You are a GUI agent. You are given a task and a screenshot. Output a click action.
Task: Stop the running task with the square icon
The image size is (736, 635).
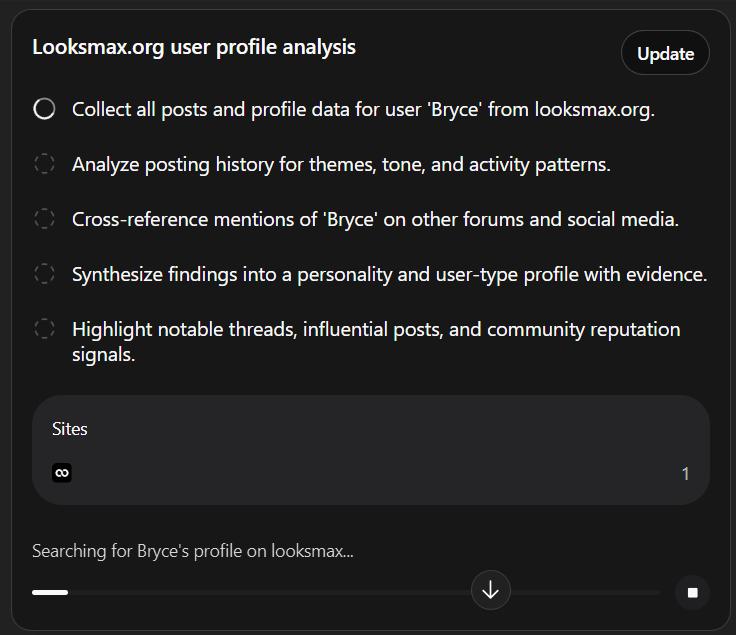pos(692,592)
